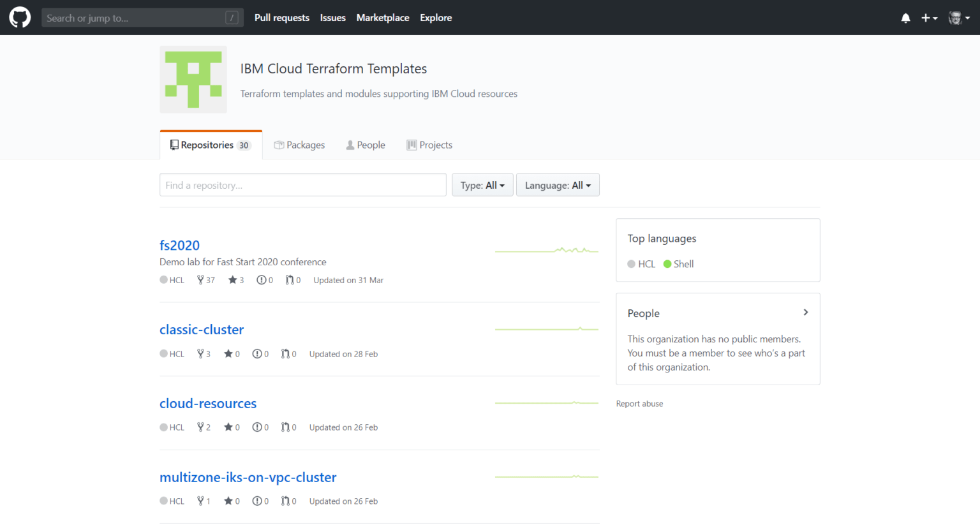Image resolution: width=980 pixels, height=530 pixels.
Task: Click the star icon for fs2020
Action: pos(232,280)
